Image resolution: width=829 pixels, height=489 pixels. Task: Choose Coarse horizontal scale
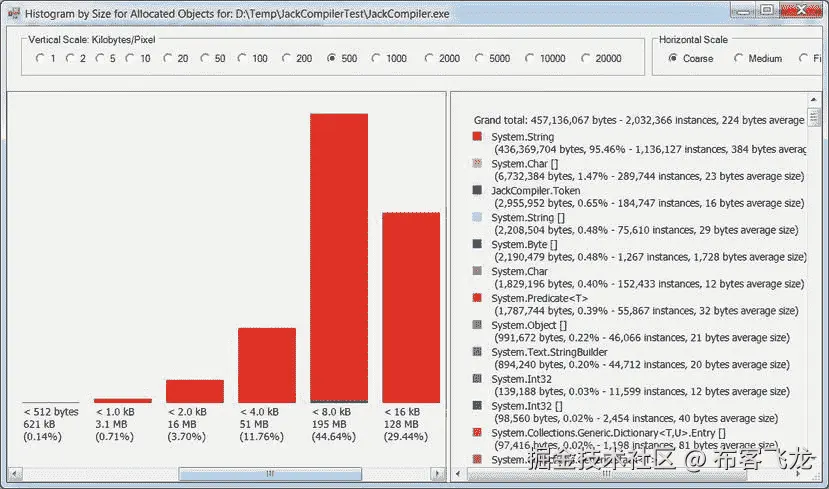click(673, 58)
